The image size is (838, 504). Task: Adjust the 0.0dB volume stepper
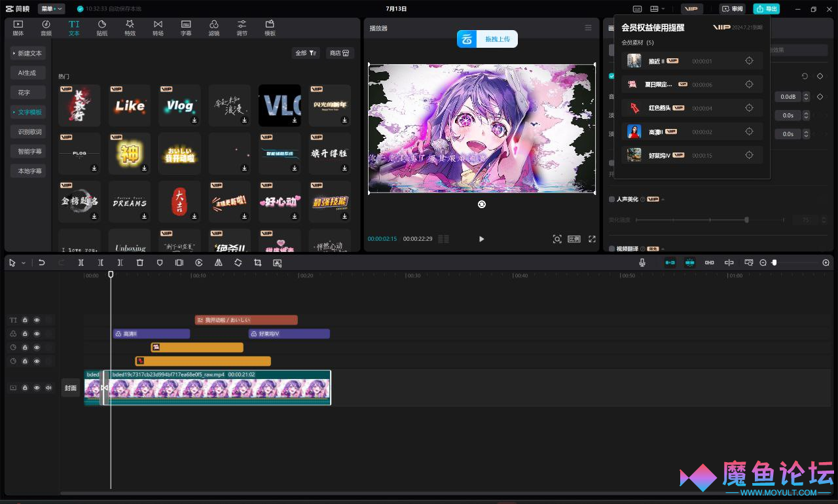pyautogui.click(x=807, y=96)
